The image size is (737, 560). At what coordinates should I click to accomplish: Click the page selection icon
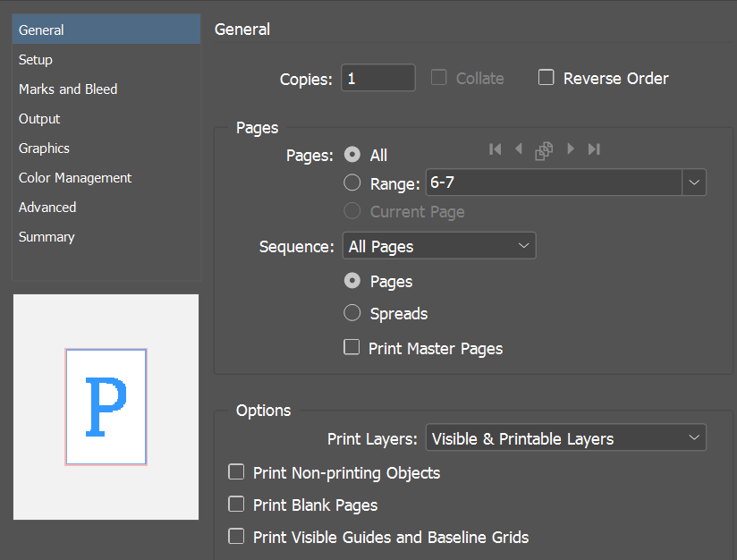point(544,151)
